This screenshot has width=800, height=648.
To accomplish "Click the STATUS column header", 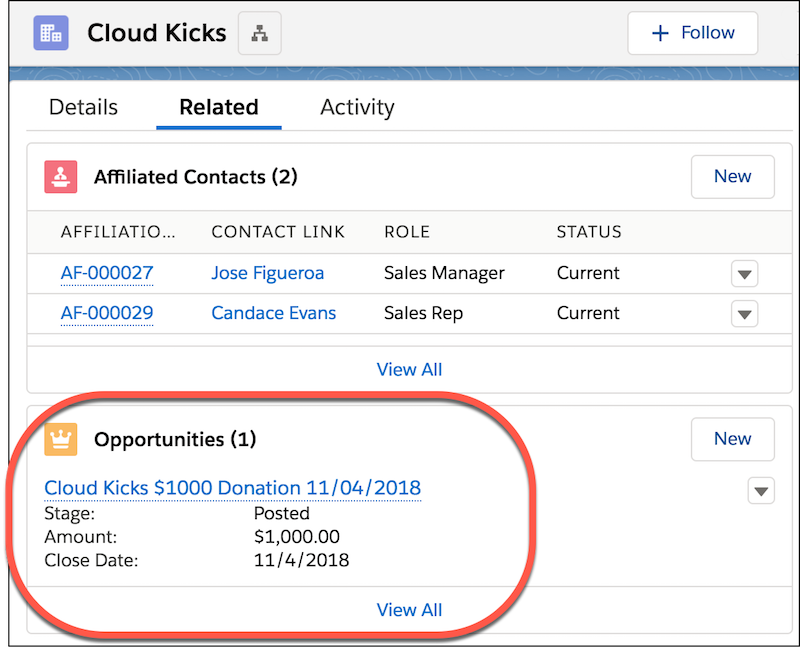I will click(x=589, y=232).
